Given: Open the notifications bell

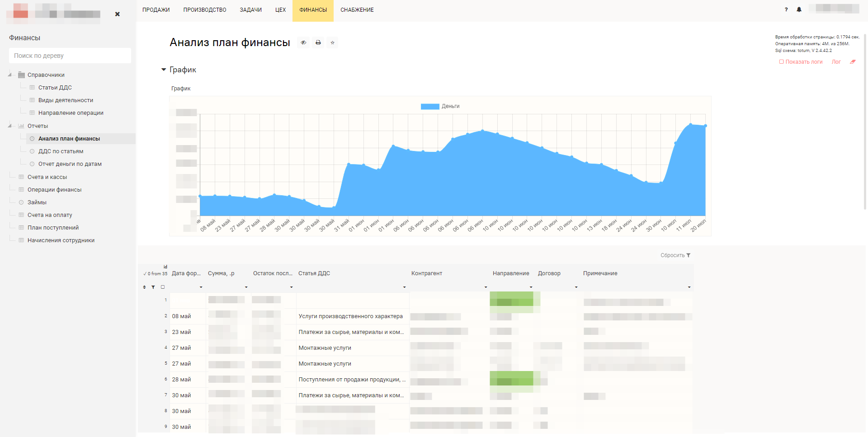Looking at the screenshot, I should tap(799, 9).
